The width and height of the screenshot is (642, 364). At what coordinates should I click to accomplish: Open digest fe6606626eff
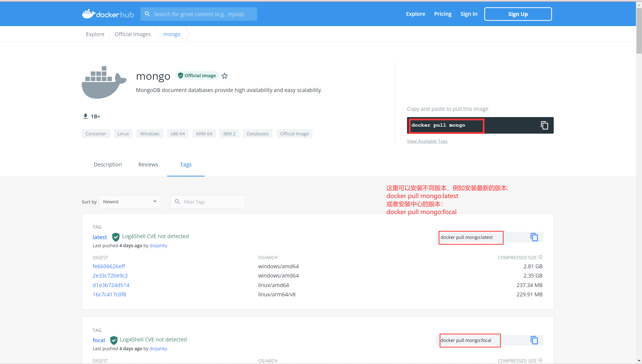109,266
